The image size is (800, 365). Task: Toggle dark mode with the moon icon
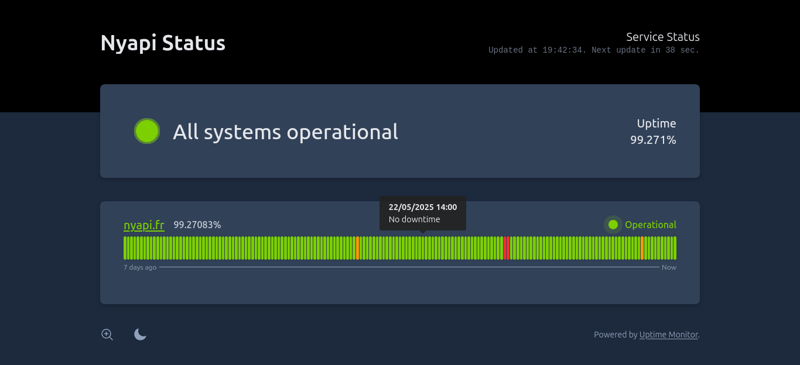[x=140, y=334]
